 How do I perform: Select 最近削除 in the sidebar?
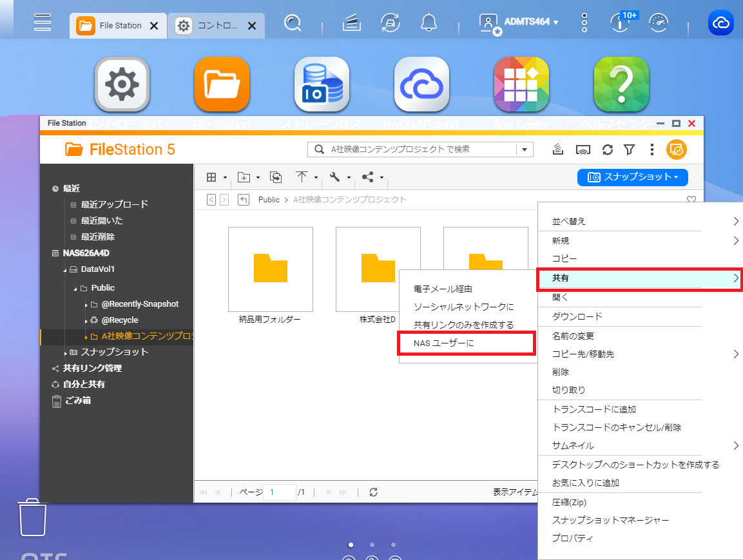click(97, 237)
